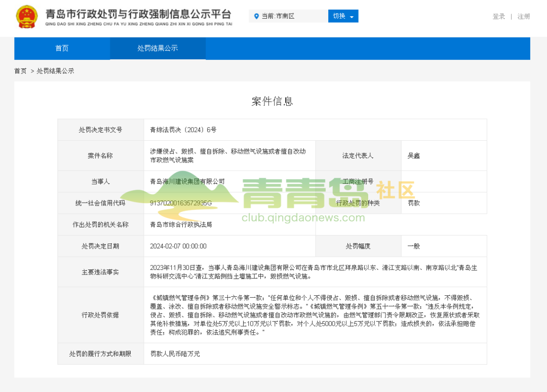Click the 作出处罚的机关名称 label cell
The image size is (547, 392).
point(100,224)
